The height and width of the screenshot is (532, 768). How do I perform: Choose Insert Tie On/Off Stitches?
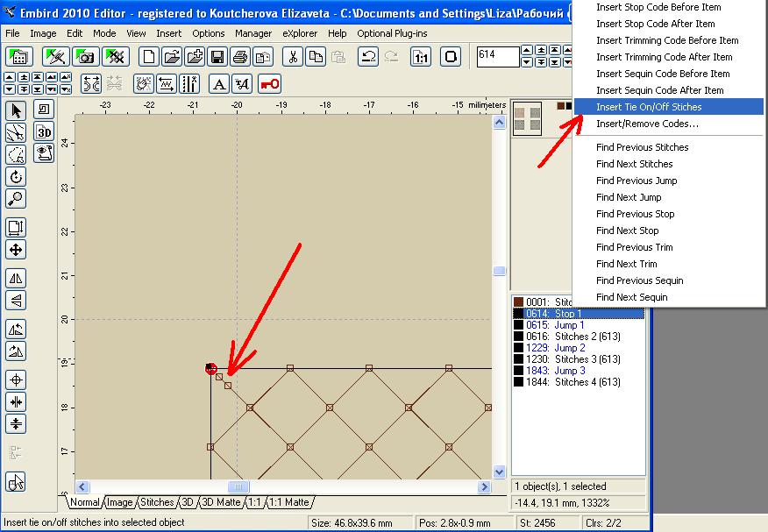point(649,107)
